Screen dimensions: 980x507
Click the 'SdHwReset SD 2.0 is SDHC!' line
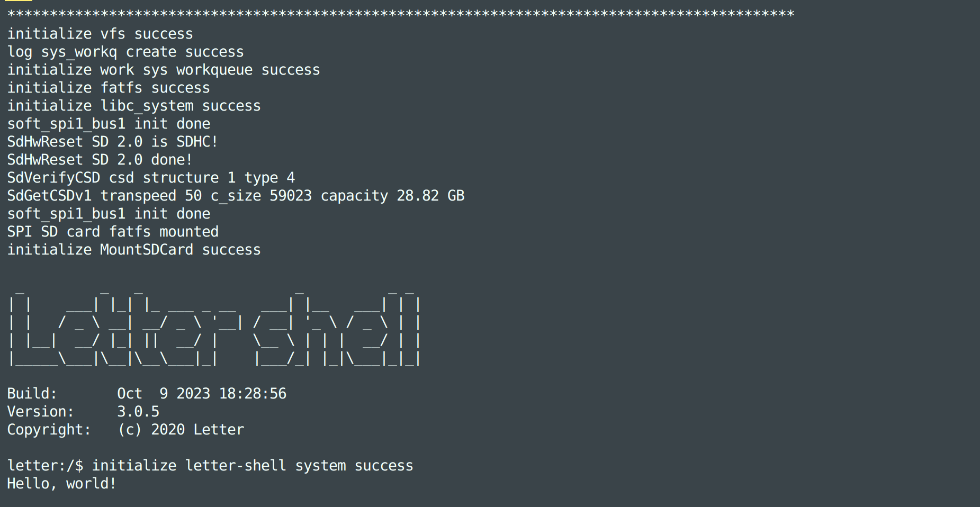[x=113, y=142]
